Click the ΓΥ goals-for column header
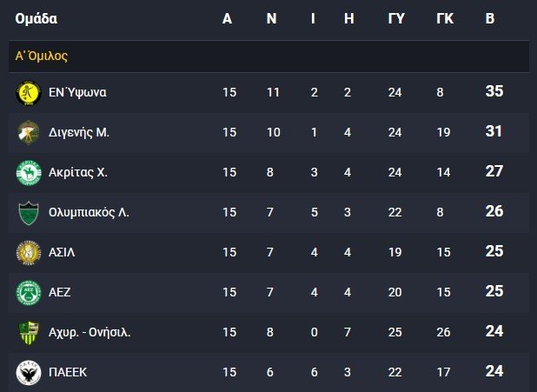 click(396, 18)
